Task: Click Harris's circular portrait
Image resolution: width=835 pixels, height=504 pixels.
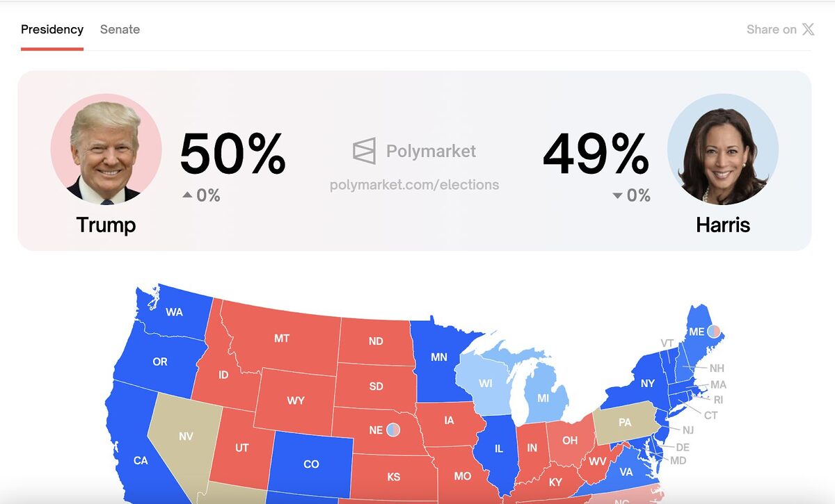Action: coord(722,149)
